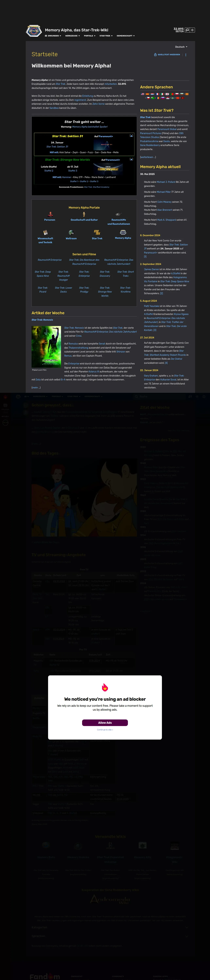Image resolution: width=210 pixels, height=980 pixels.
Task: Click Quelltext anzeigen with lock icon
Action: coord(167,55)
